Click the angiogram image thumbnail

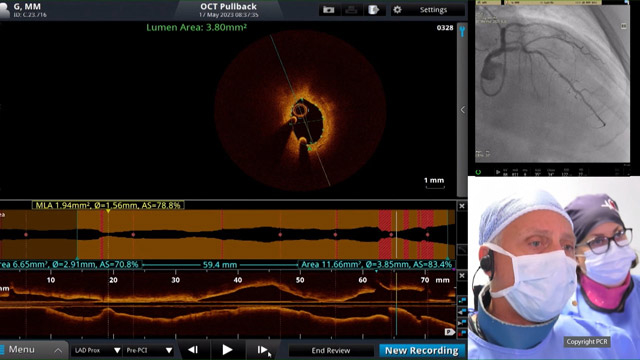click(x=552, y=83)
